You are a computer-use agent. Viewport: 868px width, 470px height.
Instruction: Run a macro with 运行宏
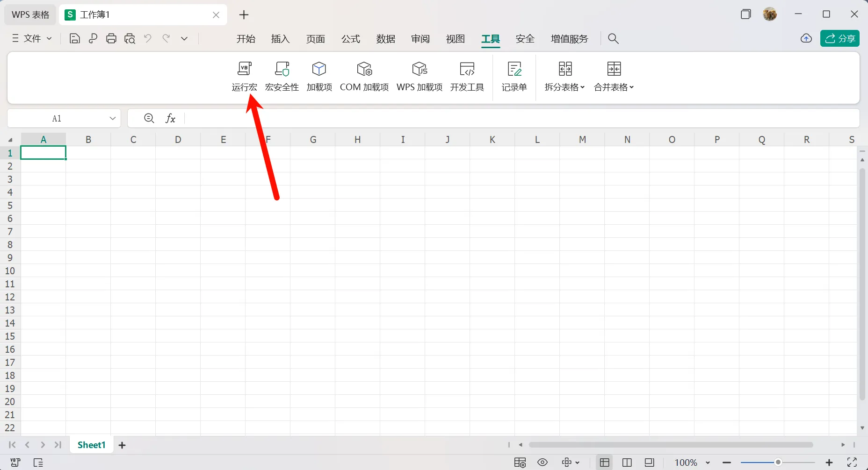244,76
